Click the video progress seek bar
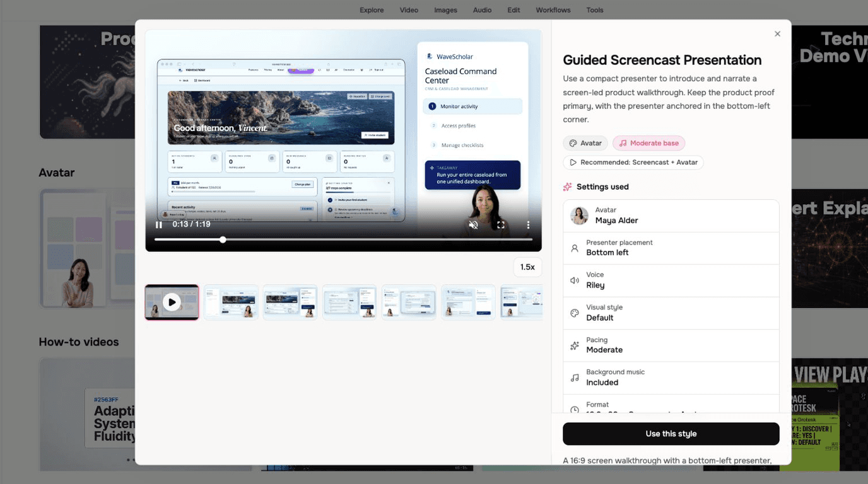868x484 pixels. coord(344,239)
